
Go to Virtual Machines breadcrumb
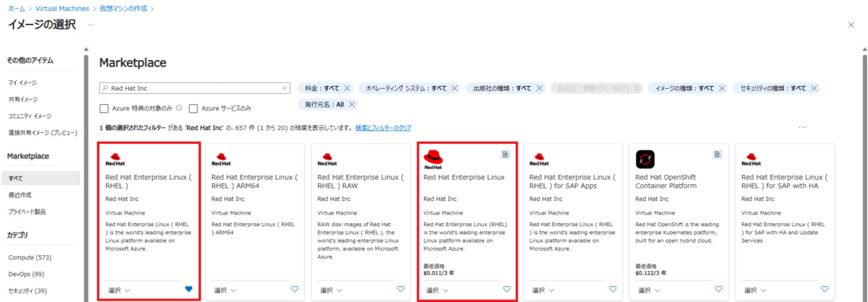click(x=63, y=8)
